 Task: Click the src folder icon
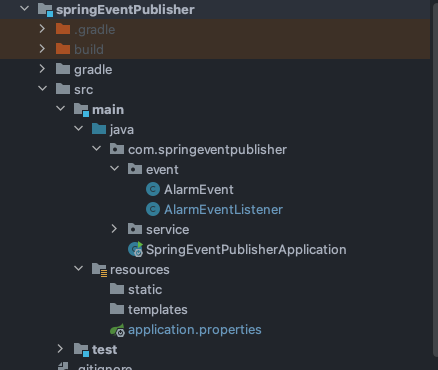click(63, 89)
